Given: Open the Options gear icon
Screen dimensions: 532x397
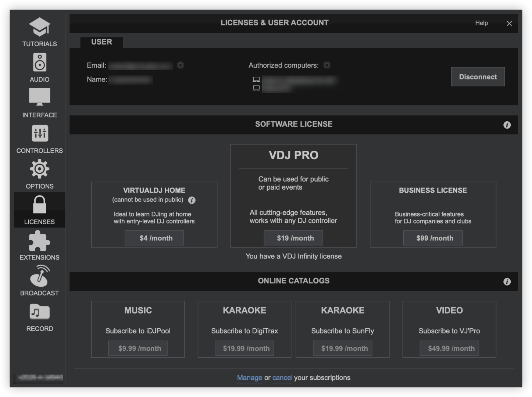Looking at the screenshot, I should (x=39, y=169).
